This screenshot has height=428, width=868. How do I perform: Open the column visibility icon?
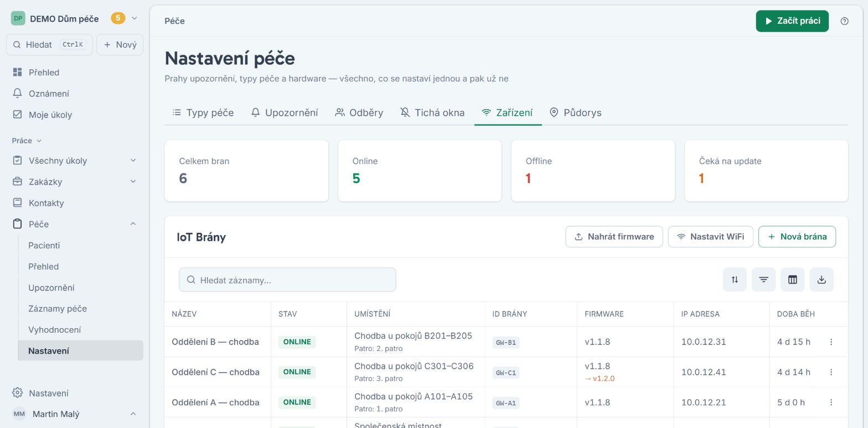pyautogui.click(x=792, y=280)
